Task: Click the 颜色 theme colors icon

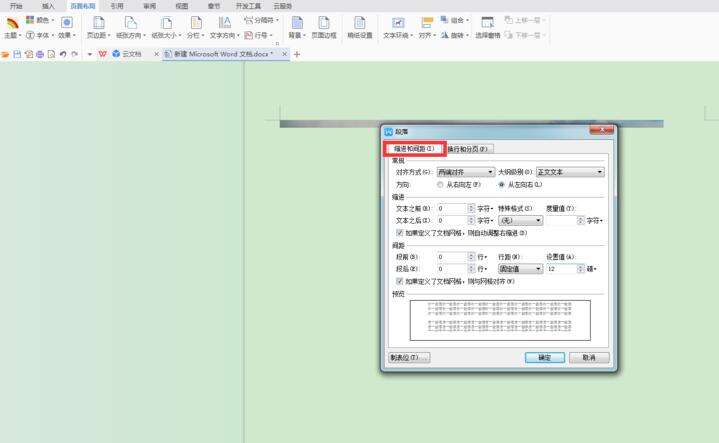Action: (x=30, y=20)
